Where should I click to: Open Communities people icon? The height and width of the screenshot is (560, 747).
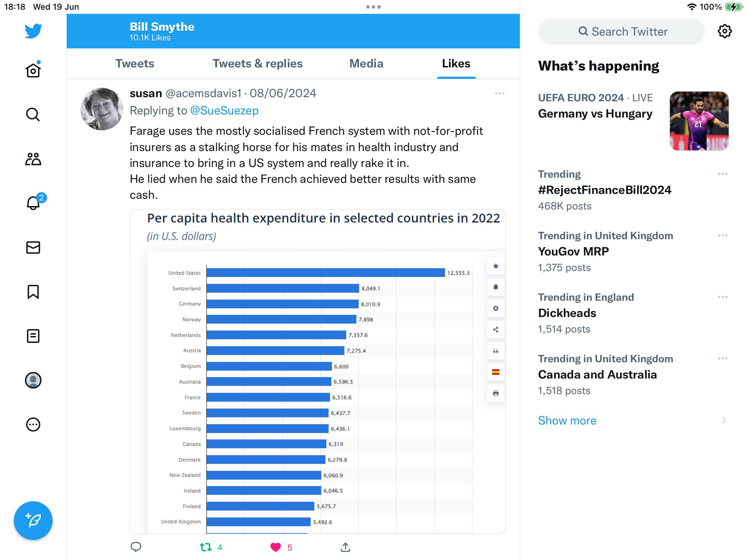pyautogui.click(x=33, y=159)
